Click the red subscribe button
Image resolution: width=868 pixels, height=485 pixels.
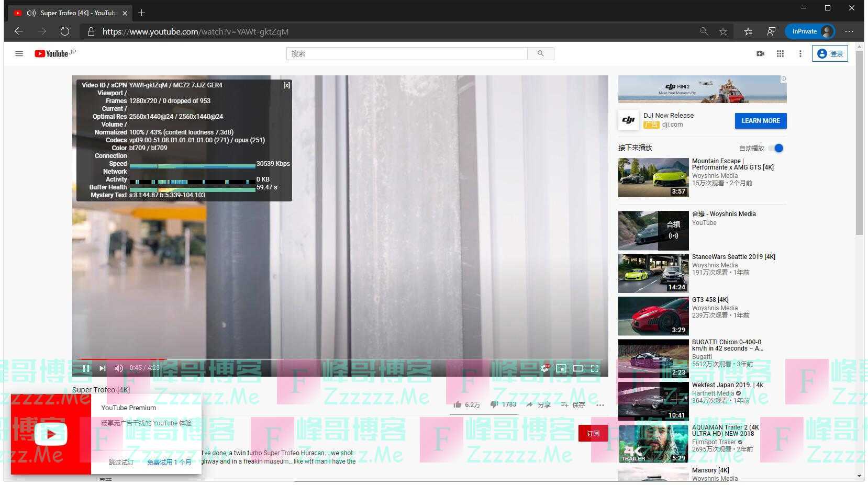593,433
